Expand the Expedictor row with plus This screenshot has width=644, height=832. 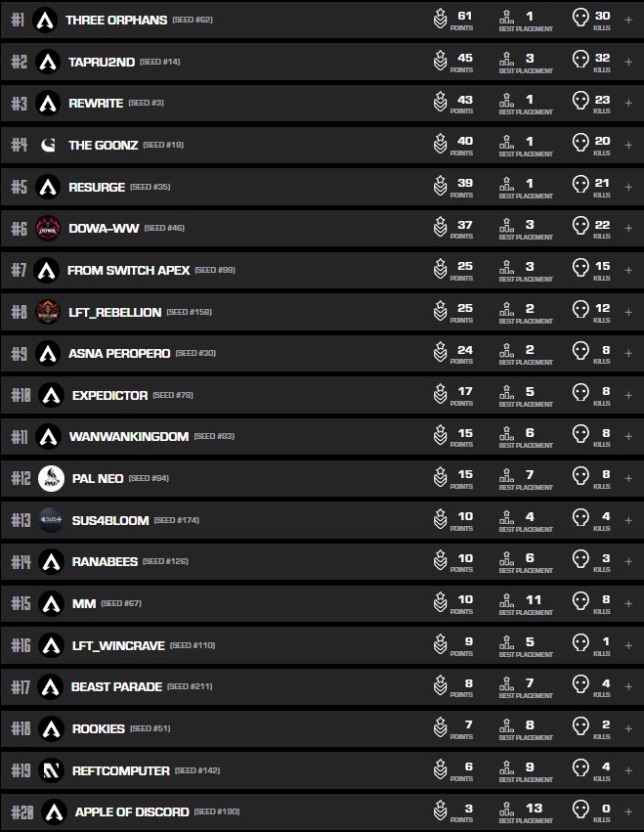628,395
